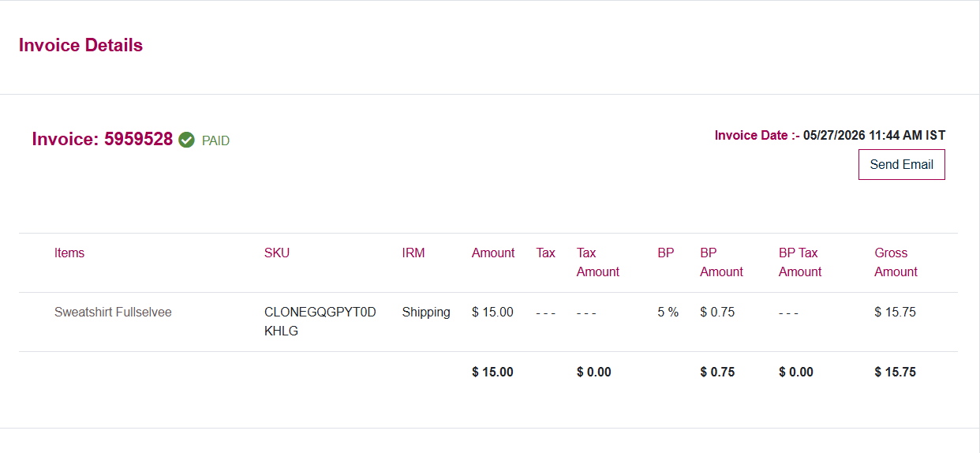The image size is (980, 453).
Task: Click the Gross Amount column header
Action: point(896,262)
